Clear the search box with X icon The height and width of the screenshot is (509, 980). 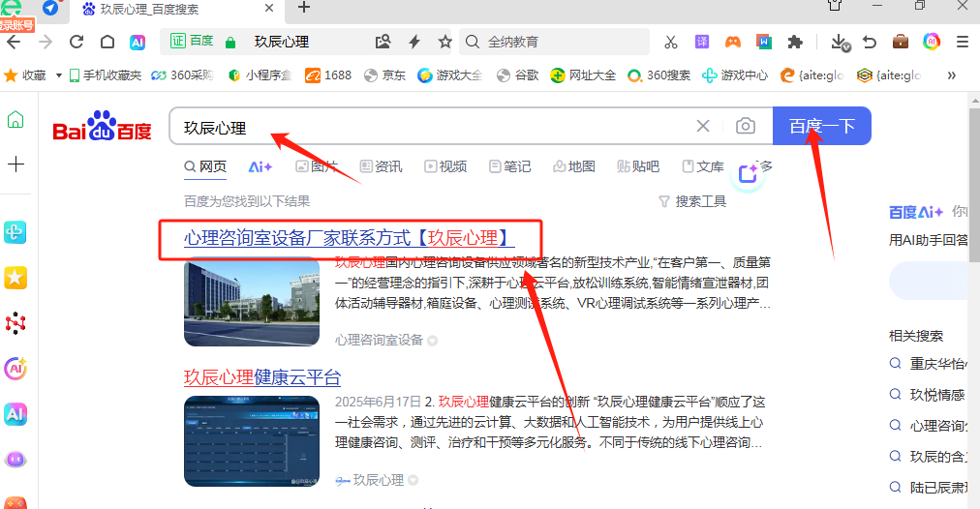click(x=703, y=126)
